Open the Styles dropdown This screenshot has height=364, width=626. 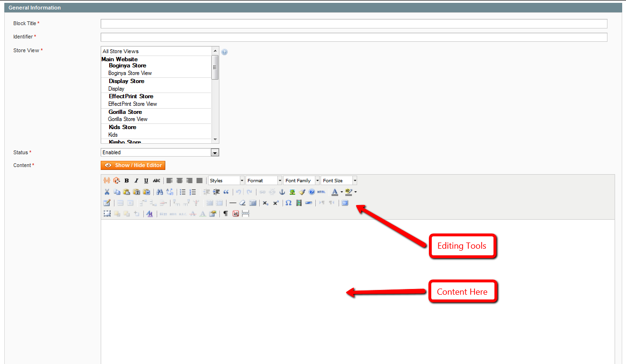[x=226, y=180]
